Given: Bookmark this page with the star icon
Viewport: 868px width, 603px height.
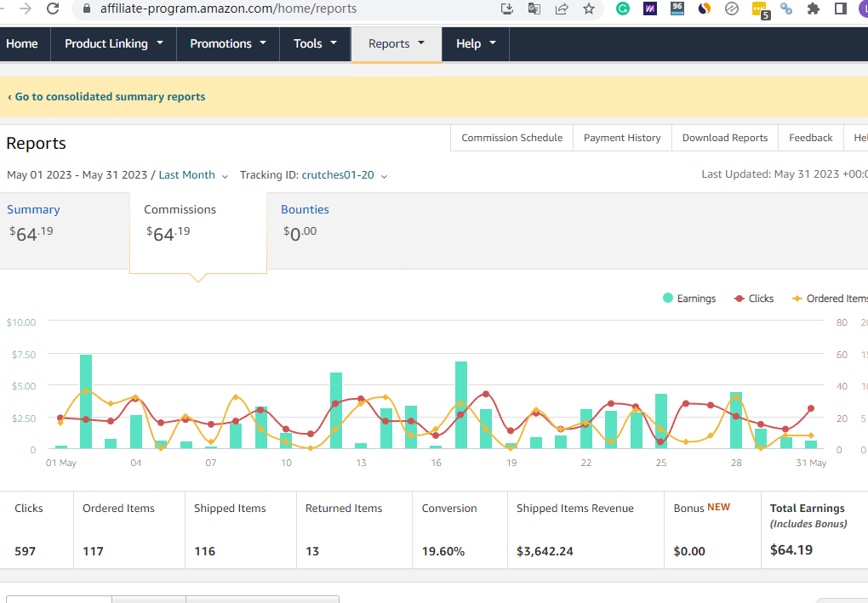Looking at the screenshot, I should 589,9.
